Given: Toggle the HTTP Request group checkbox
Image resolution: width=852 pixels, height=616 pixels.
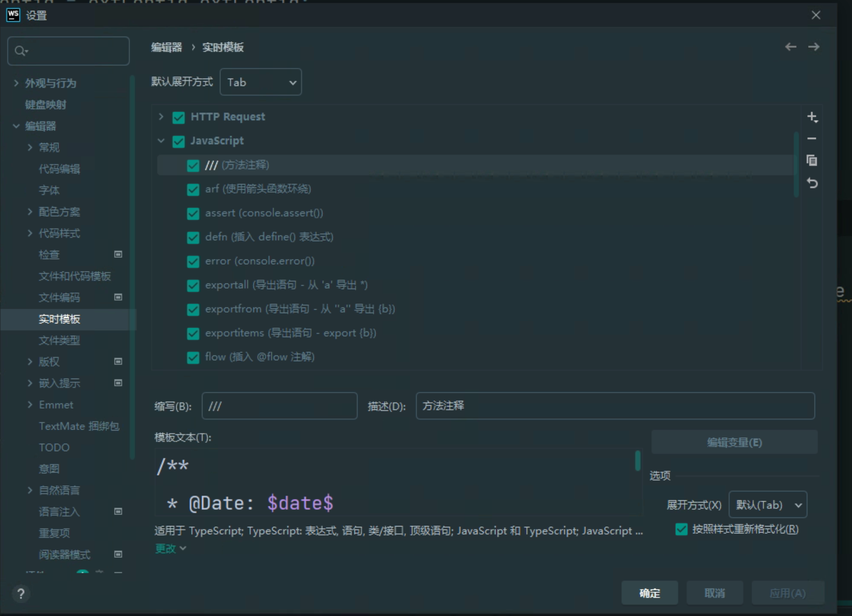Looking at the screenshot, I should [178, 117].
